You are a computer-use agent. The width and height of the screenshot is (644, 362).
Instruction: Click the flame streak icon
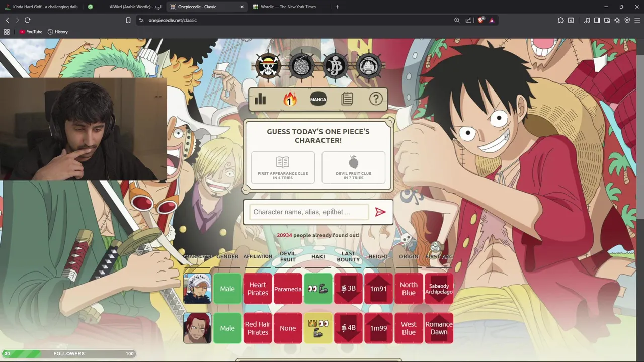tap(289, 99)
